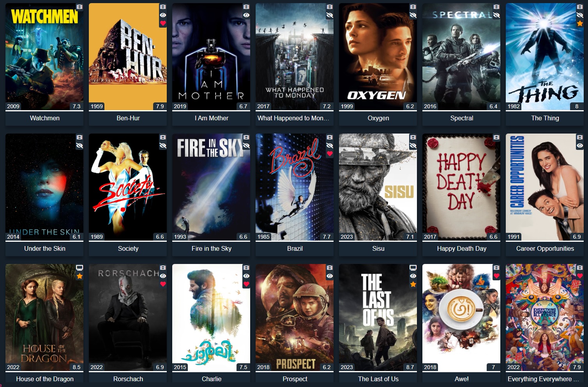Click the heart icon on Everything Everywhere poster
Screen dimensions: 588x387
point(580,276)
